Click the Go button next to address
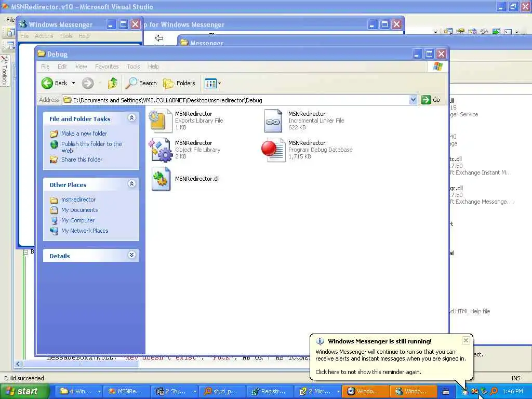 431,100
